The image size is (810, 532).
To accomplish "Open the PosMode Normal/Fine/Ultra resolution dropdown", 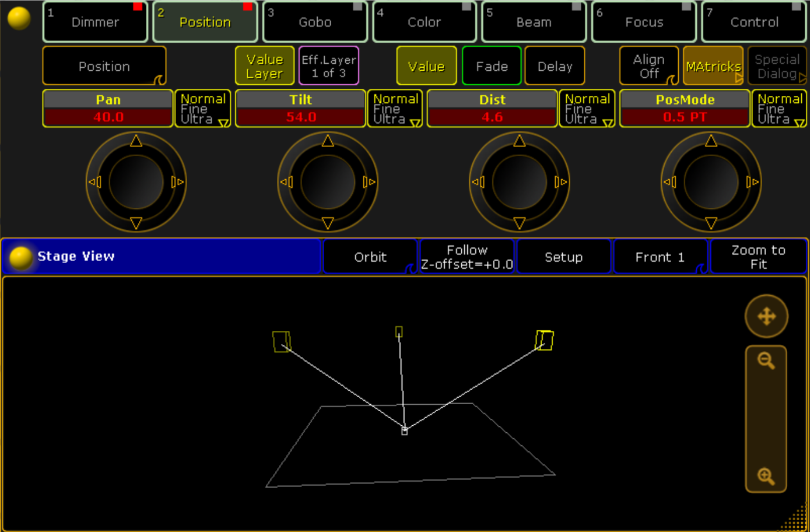I will pyautogui.click(x=779, y=109).
